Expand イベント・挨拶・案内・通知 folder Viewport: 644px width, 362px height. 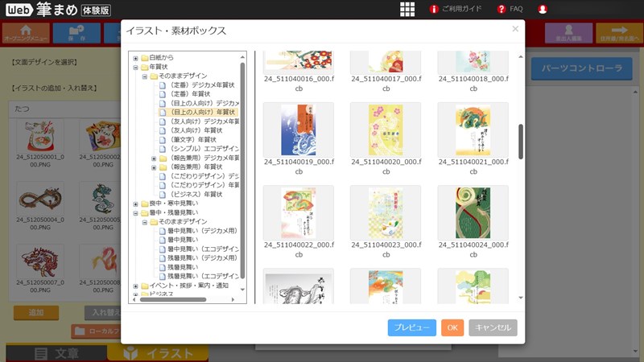click(135, 286)
